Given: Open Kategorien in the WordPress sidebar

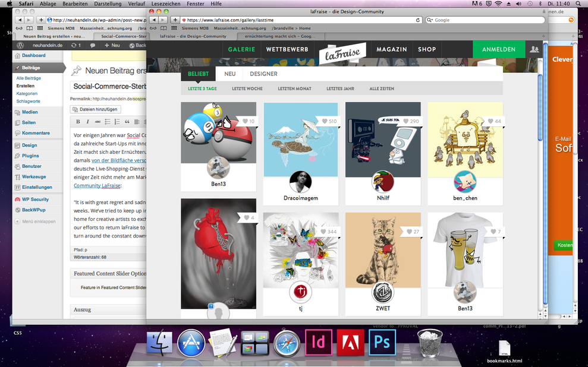Looking at the screenshot, I should 27,94.
